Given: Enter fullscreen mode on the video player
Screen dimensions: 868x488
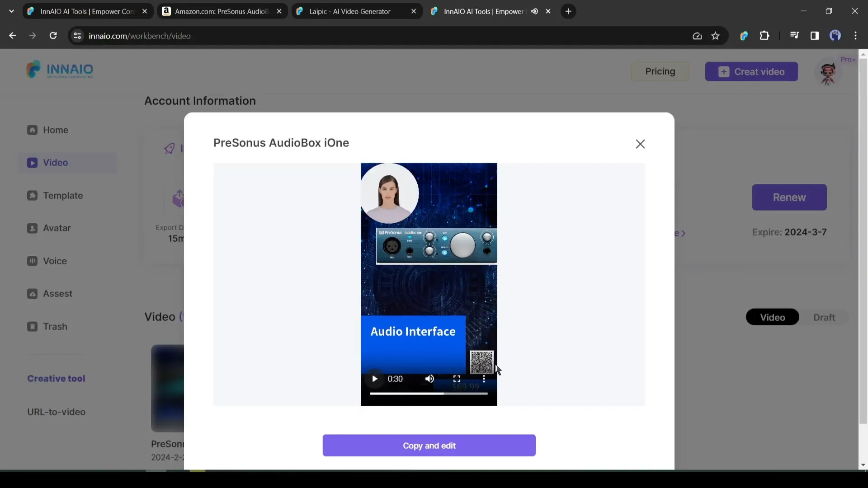Looking at the screenshot, I should [x=457, y=379].
